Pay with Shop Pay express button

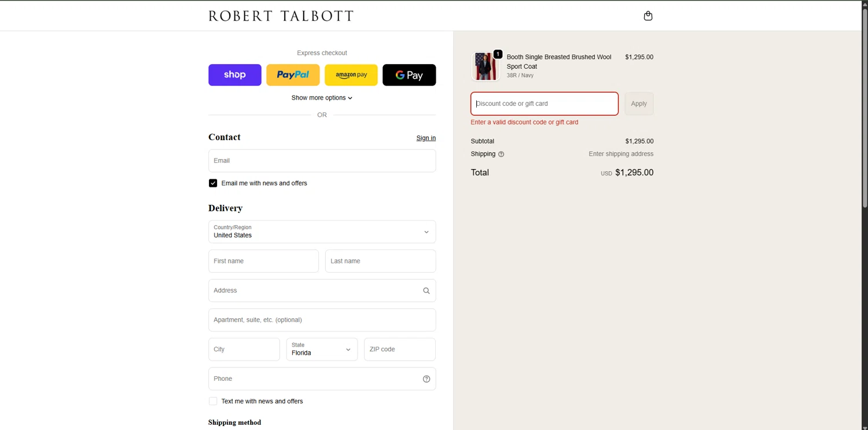(235, 75)
